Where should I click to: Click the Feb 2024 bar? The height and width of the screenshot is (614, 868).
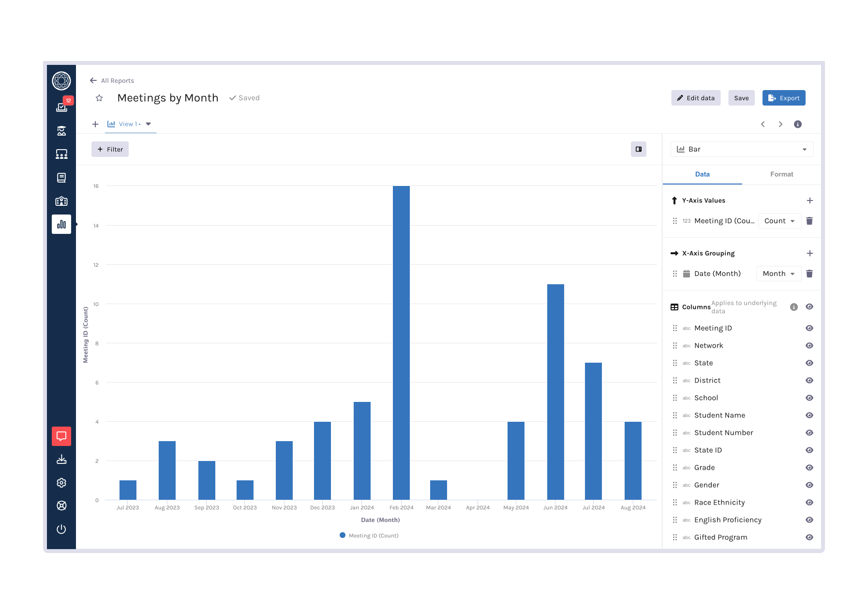(401, 343)
